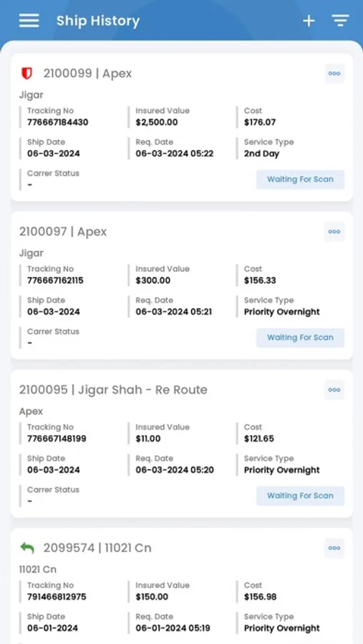The image size is (363, 644).
Task: Click cost value $176.07
Action: pyautogui.click(x=260, y=122)
